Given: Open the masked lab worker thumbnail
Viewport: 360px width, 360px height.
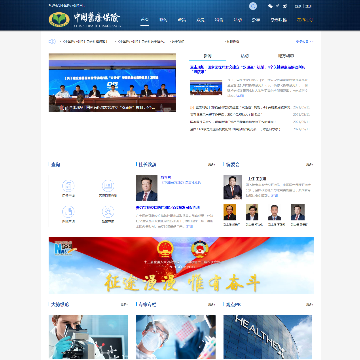Looking at the screenshot, I should [x=176, y=337].
